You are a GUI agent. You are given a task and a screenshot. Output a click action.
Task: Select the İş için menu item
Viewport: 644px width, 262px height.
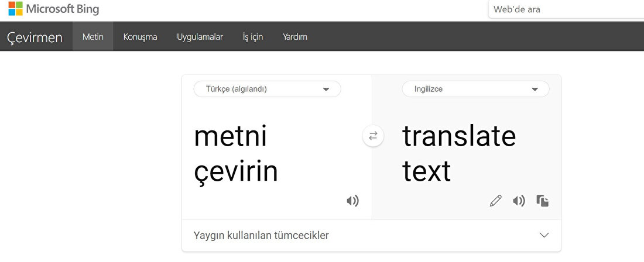[252, 37]
